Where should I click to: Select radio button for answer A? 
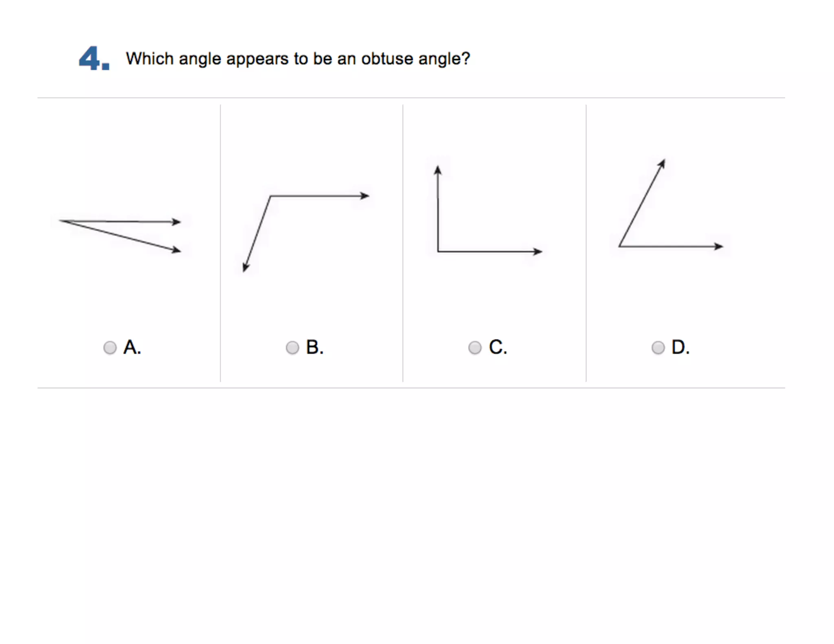(x=110, y=347)
